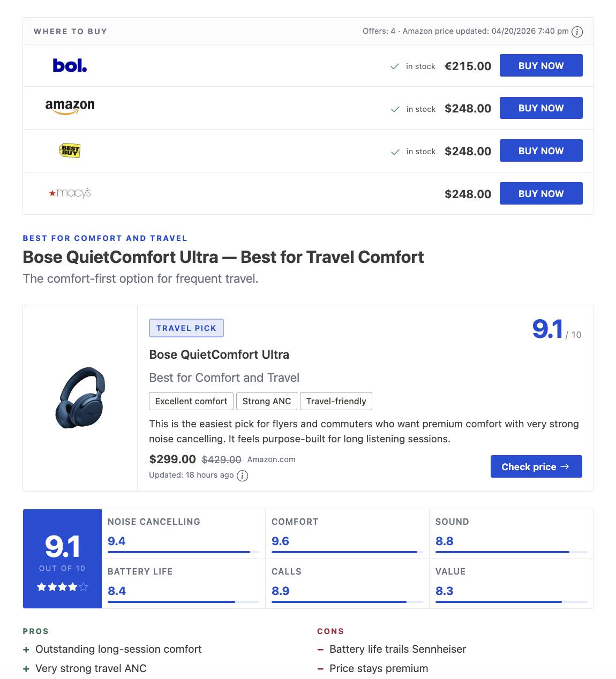
Task: Click the WHERE TO BUY section header
Action: (x=71, y=31)
